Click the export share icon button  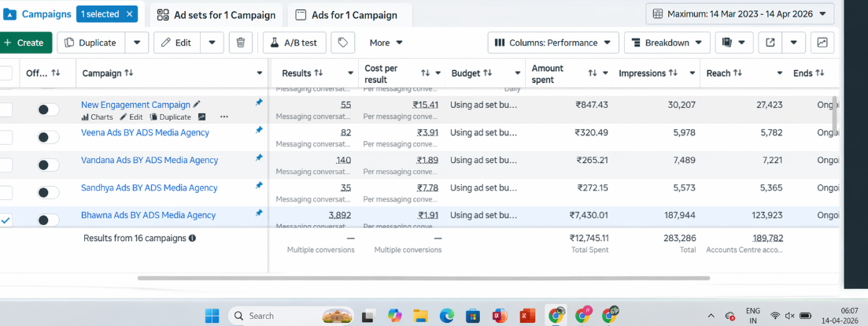770,43
